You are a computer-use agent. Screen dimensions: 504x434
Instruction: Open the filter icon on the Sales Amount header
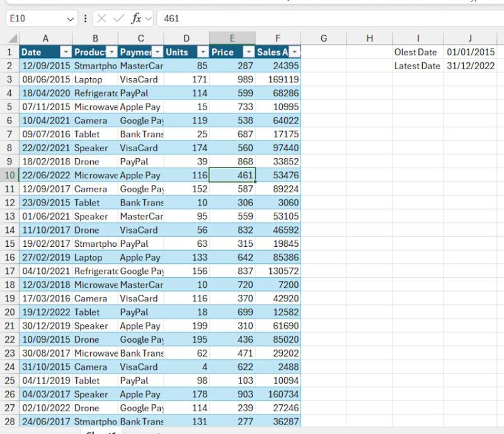point(295,52)
